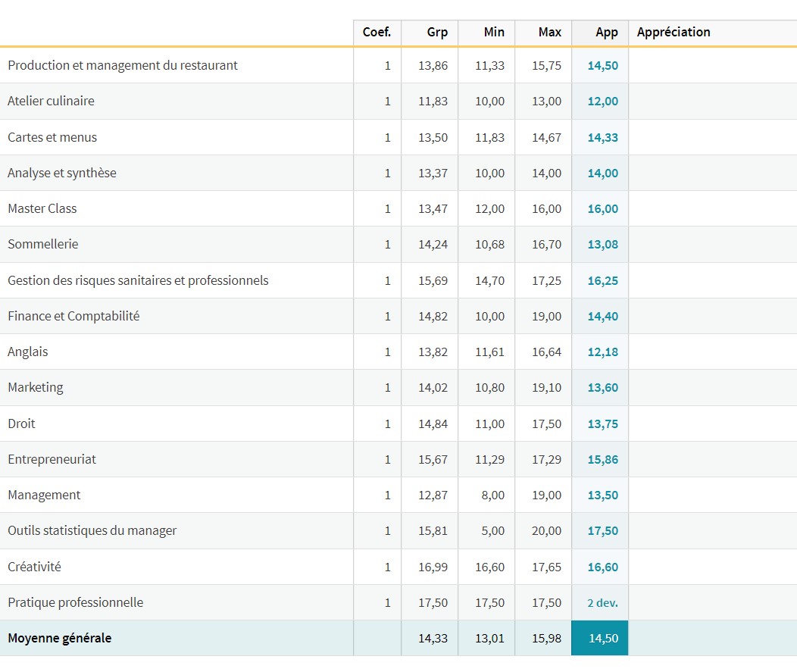Screen dimensions: 797x672
Task: Select the Master Class subject row
Action: [x=42, y=209]
